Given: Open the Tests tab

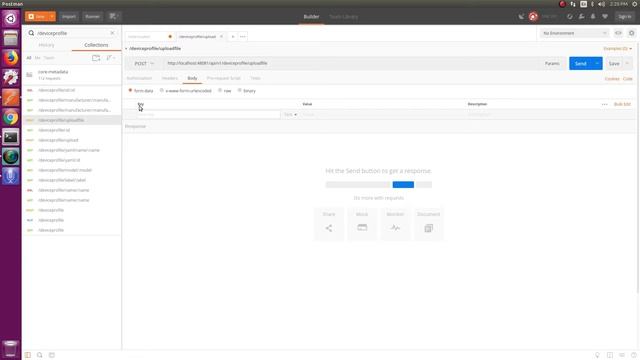Looking at the screenshot, I should pyautogui.click(x=256, y=78).
